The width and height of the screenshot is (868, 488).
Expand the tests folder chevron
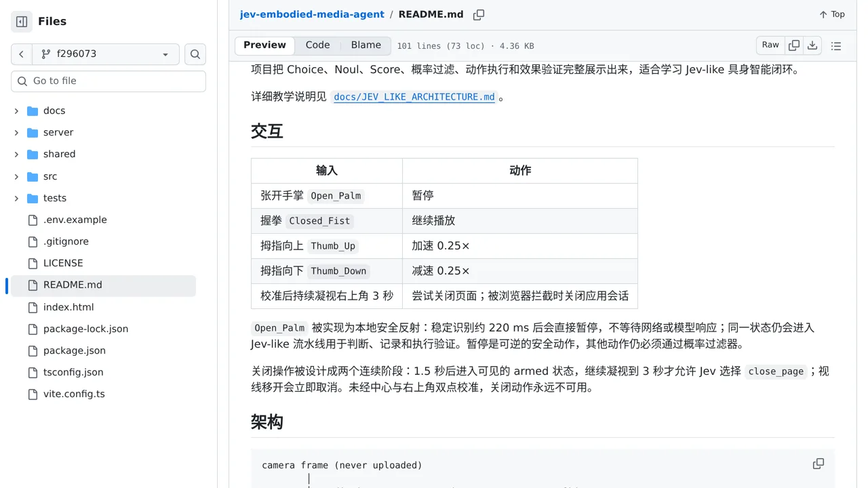click(16, 198)
